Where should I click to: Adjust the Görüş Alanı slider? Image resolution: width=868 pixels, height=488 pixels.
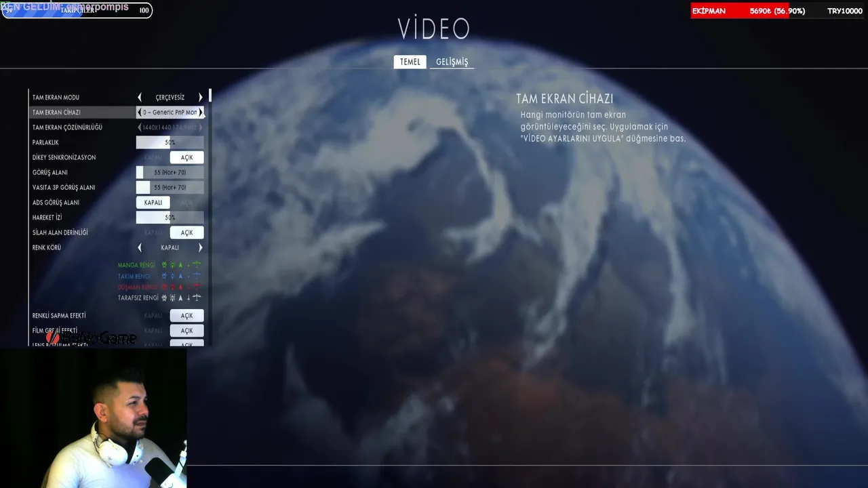[170, 172]
